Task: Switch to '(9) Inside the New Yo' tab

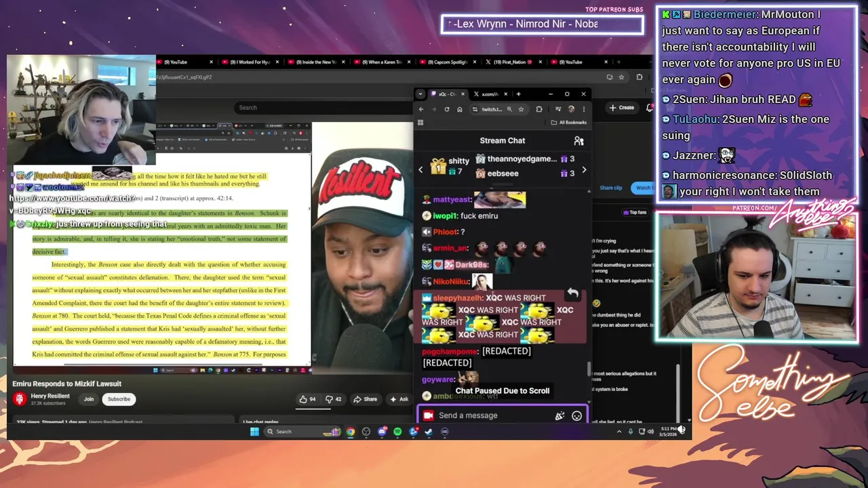Action: tap(316, 62)
